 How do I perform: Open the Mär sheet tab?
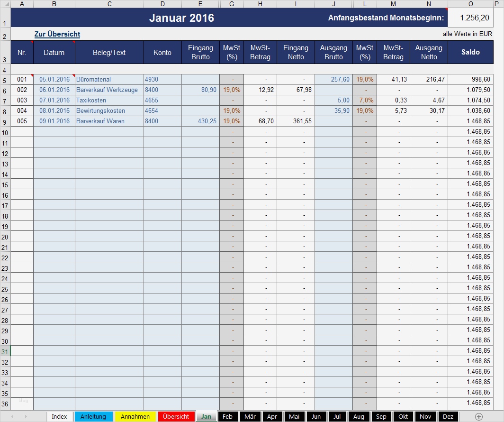pos(250,416)
